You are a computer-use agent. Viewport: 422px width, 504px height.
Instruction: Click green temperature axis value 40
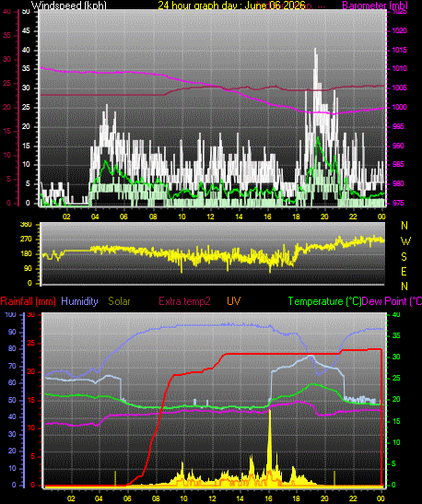(396, 315)
